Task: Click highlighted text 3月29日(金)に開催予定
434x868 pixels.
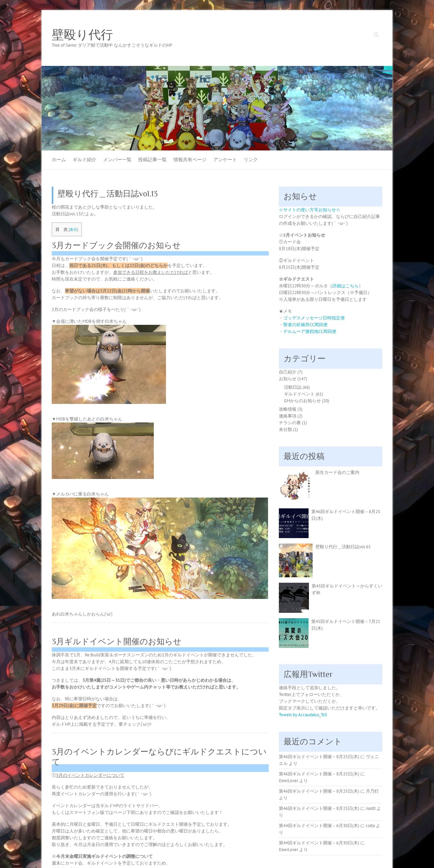Action: pos(74,706)
